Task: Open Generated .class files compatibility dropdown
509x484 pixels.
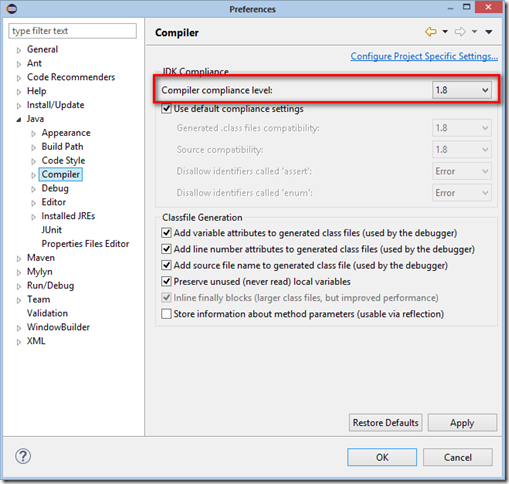Action: [x=462, y=128]
